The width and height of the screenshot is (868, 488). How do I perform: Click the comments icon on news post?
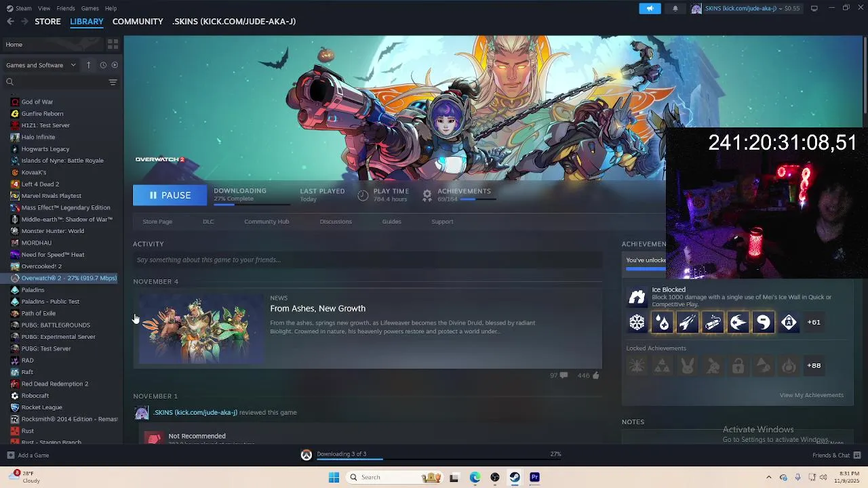564,375
